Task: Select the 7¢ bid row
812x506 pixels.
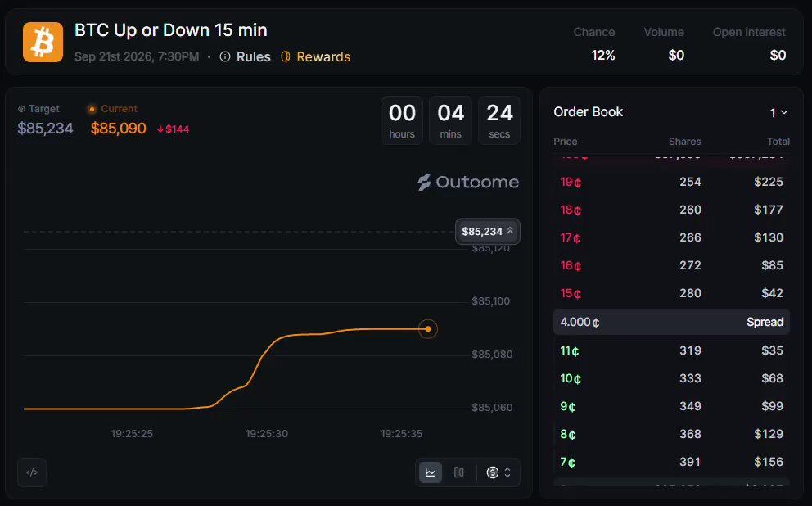Action: point(671,462)
